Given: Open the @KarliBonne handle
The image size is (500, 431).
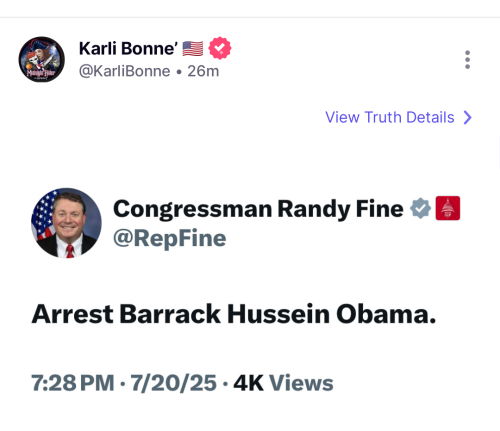Looking at the screenshot, I should [x=124, y=71].
